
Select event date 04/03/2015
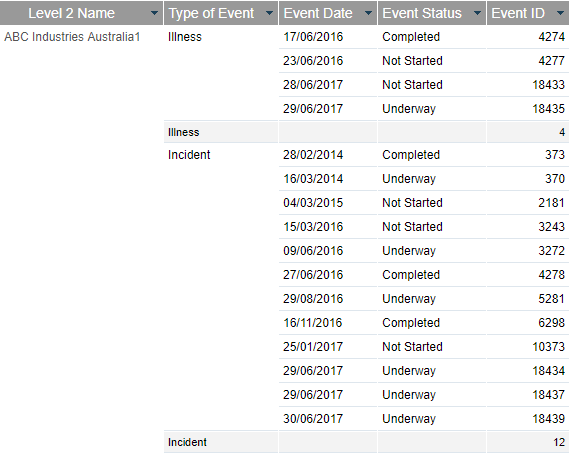tap(313, 203)
